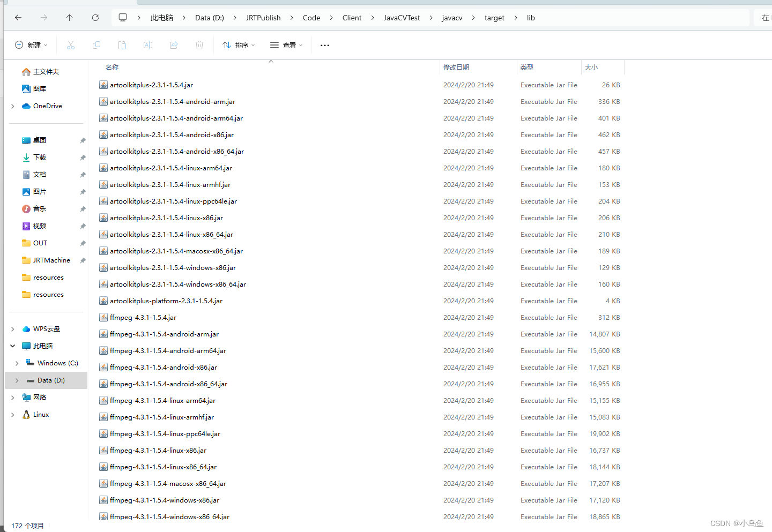772x532 pixels.
Task: Select target in the address breadcrumb
Action: 494,18
